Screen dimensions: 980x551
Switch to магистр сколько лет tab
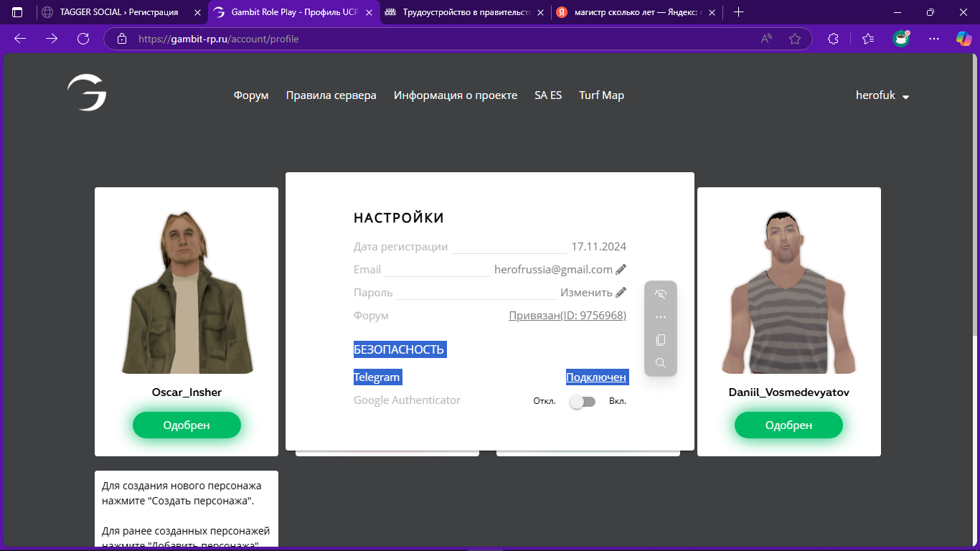point(637,12)
